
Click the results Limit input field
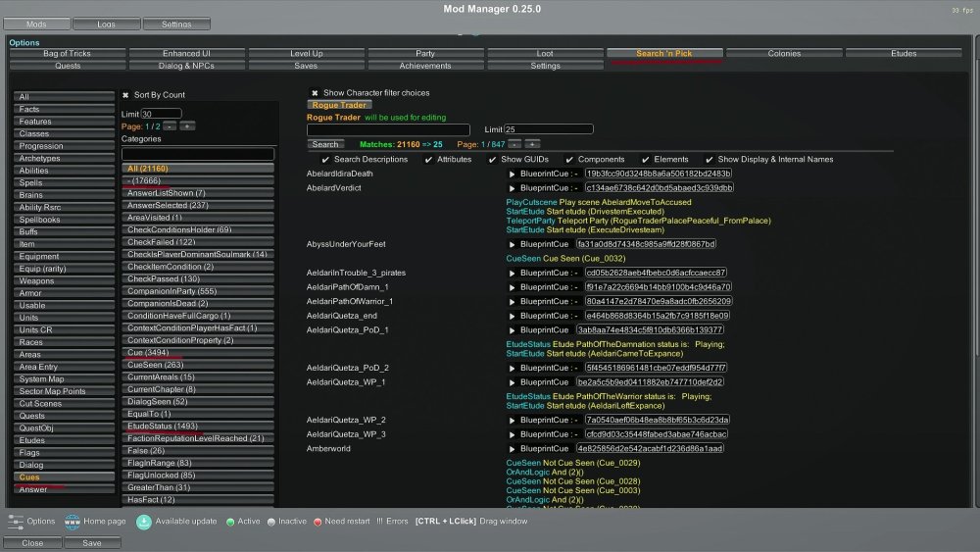coord(549,129)
